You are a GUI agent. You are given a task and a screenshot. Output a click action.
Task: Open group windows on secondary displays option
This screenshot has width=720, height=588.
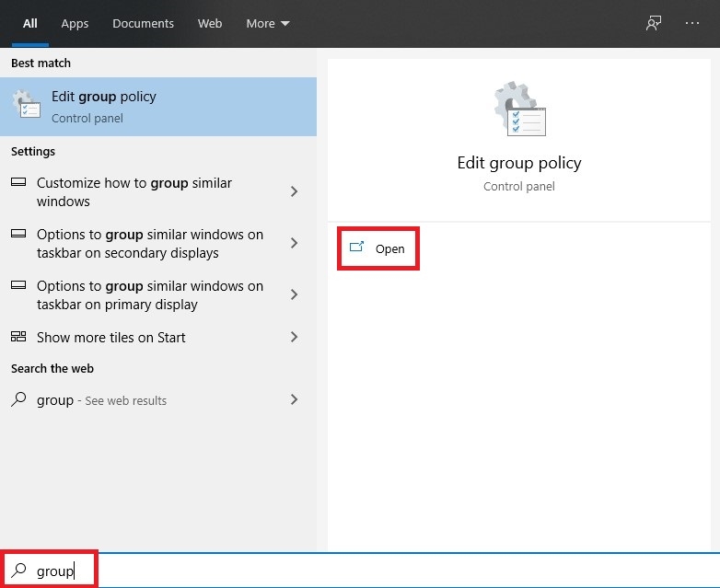click(x=158, y=243)
